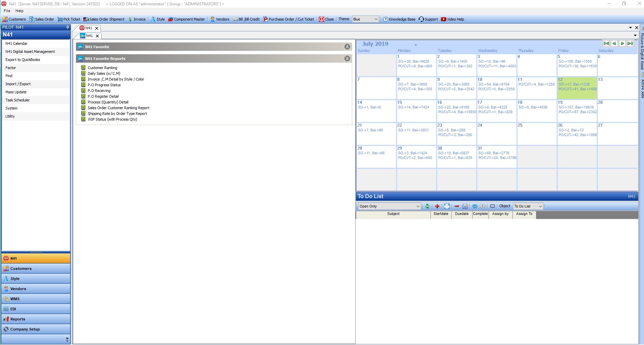Switch to Reports module in sidebar
The image size is (644, 345).
click(18, 319)
